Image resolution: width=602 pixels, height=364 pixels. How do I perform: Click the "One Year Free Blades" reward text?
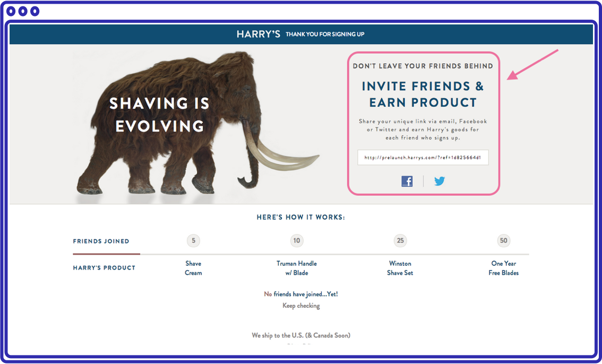pyautogui.click(x=504, y=268)
